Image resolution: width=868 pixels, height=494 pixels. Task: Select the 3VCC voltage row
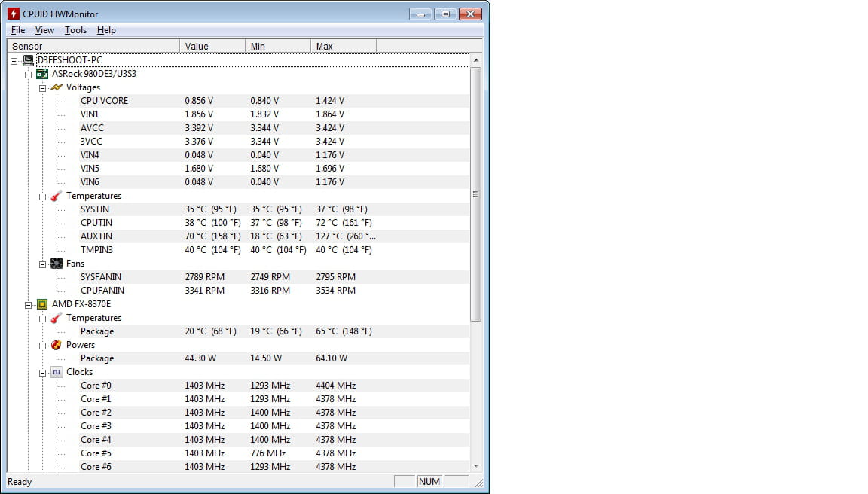(x=274, y=142)
